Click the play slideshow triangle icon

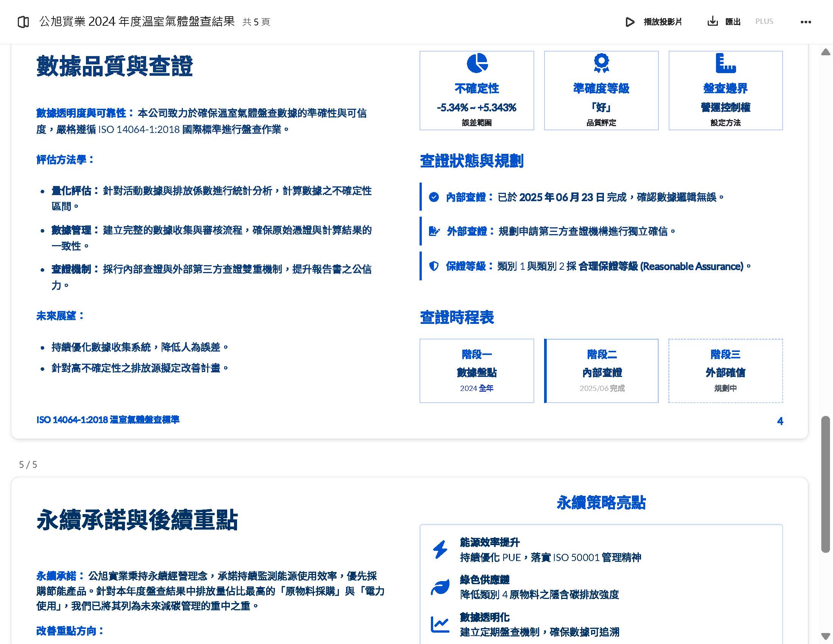click(x=630, y=22)
